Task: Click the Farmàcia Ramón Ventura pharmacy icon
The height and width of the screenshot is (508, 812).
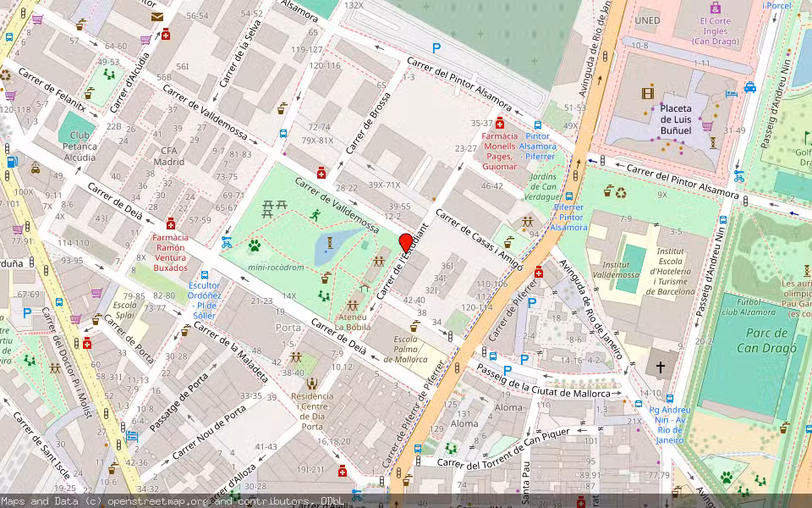Action: tap(170, 224)
